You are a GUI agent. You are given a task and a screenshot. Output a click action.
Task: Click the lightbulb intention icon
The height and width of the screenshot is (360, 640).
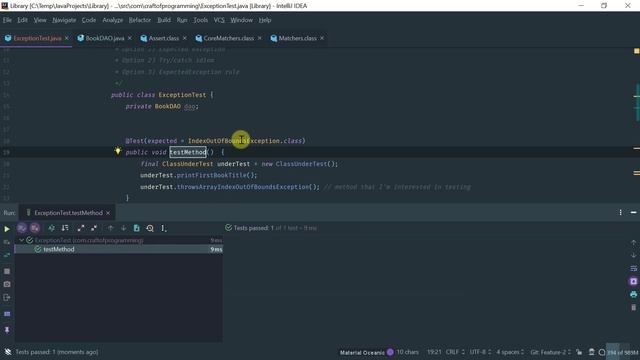tap(118, 151)
